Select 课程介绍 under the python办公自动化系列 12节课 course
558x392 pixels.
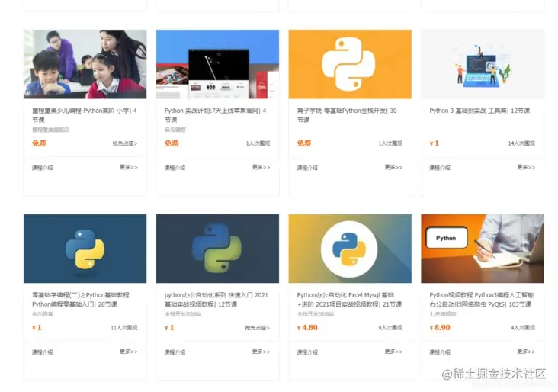click(175, 352)
